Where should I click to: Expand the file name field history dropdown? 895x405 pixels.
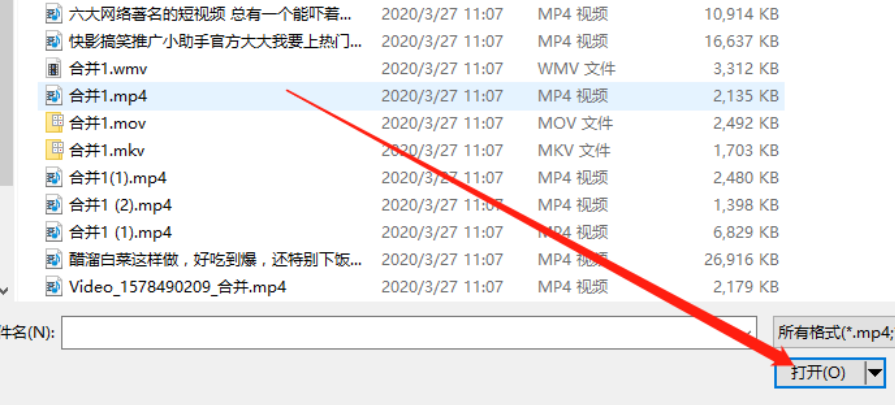(747, 333)
